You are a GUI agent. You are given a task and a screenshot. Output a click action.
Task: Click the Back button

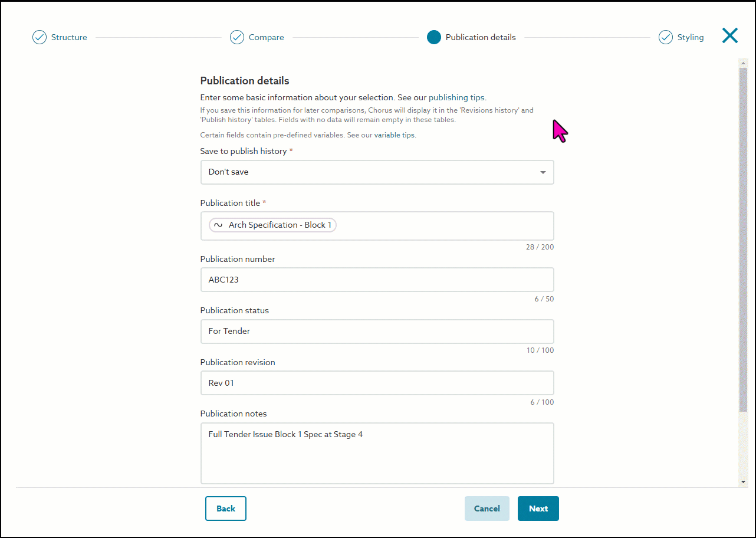coord(226,509)
